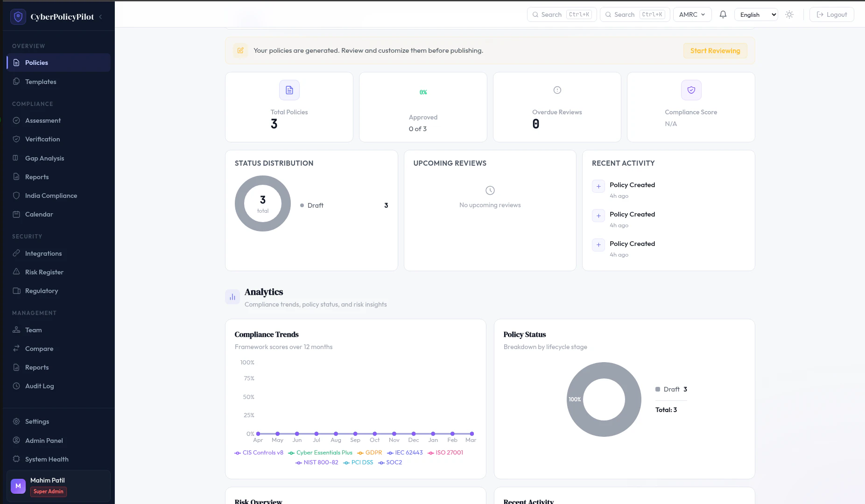
Task: Click the Analytics bar chart icon
Action: (x=232, y=297)
